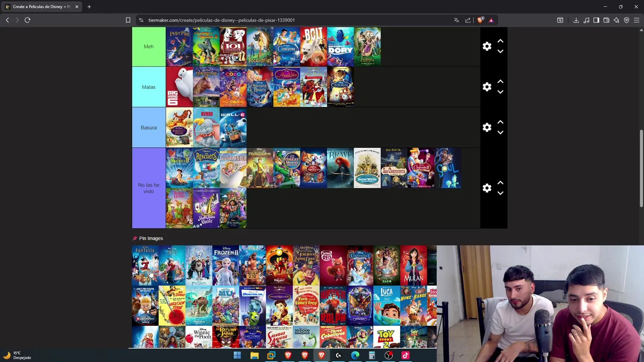
Task: Open the tab search icon in the toolbar
Action: pyautogui.click(x=560, y=20)
